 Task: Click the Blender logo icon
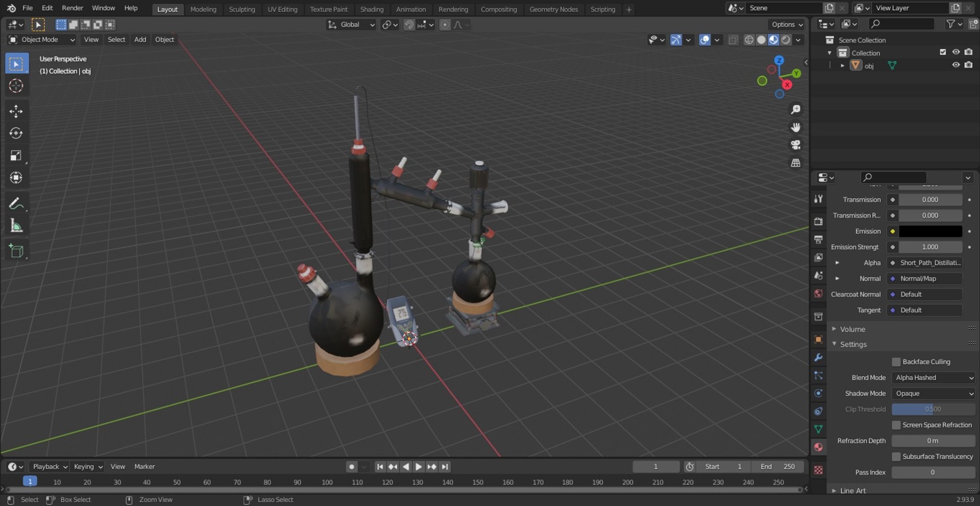[11, 8]
